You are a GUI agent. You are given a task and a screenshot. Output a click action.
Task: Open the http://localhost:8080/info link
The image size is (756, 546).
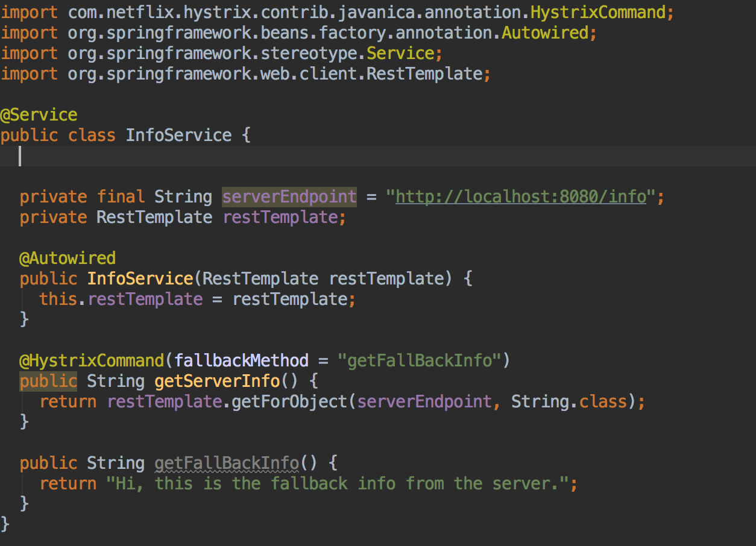(521, 196)
